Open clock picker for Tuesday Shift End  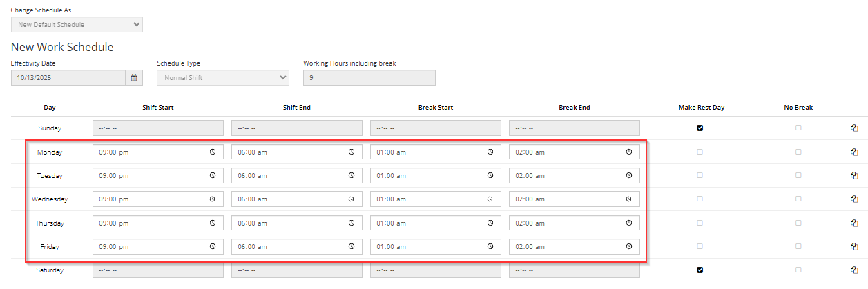point(351,175)
